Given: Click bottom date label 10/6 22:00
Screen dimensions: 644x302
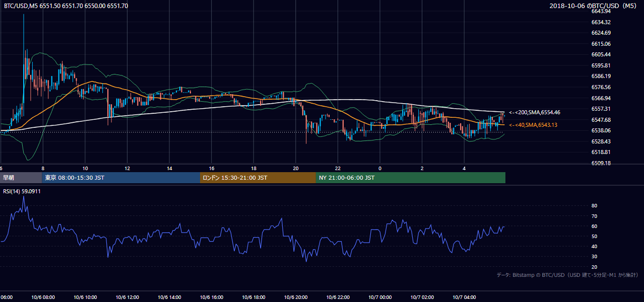Looking at the screenshot, I should click(x=338, y=297).
